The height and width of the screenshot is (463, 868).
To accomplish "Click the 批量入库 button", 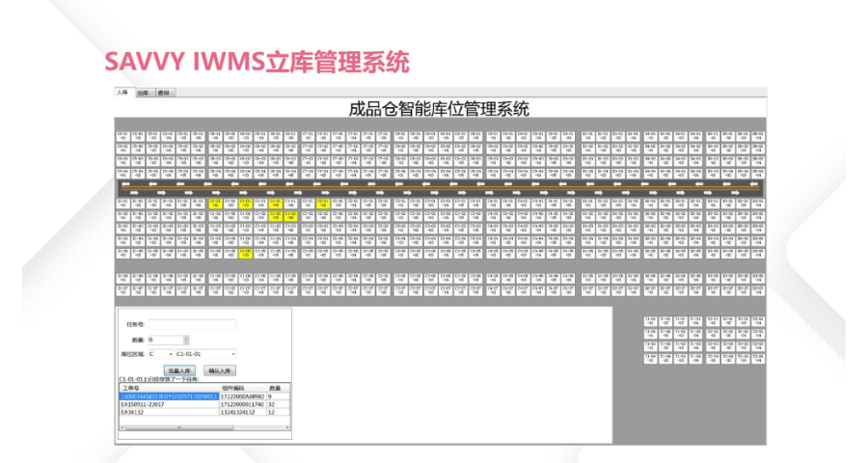I will 180,370.
